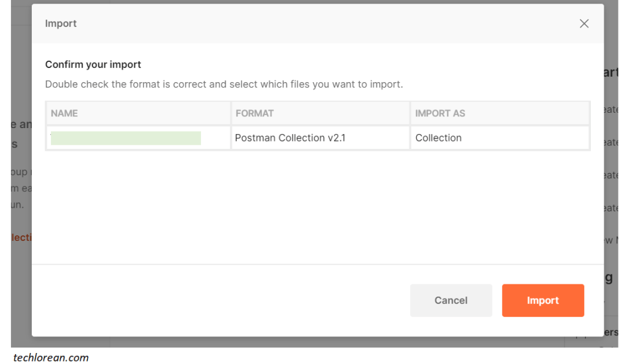This screenshot has width=627, height=364.
Task: Click the third partially hidden Create item at right
Action: (610, 175)
